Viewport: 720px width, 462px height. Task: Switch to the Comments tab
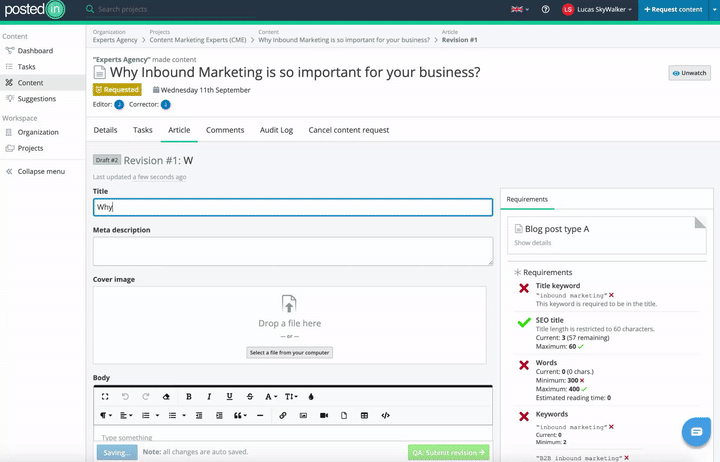pyautogui.click(x=225, y=130)
